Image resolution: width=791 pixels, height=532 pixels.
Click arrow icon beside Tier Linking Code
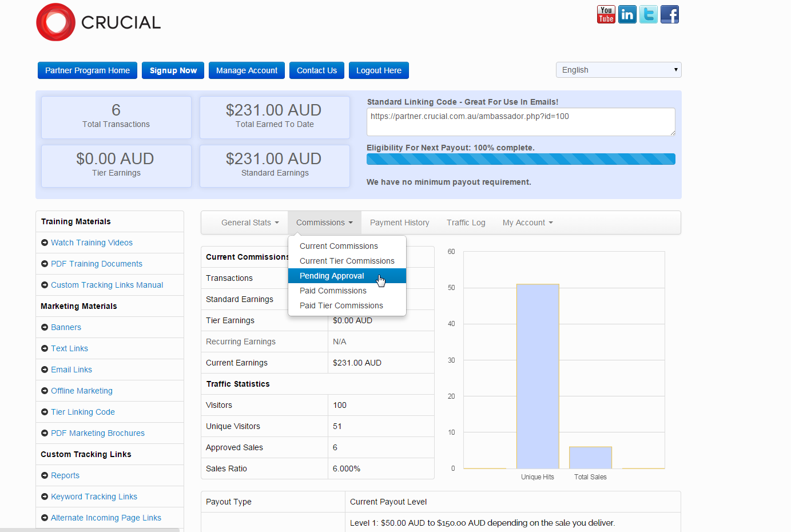click(45, 412)
